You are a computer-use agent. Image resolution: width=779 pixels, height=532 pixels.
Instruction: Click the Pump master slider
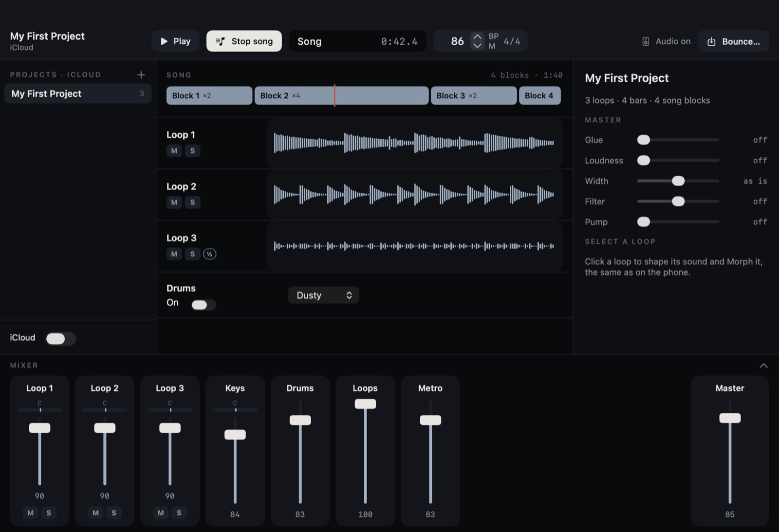tap(678, 221)
